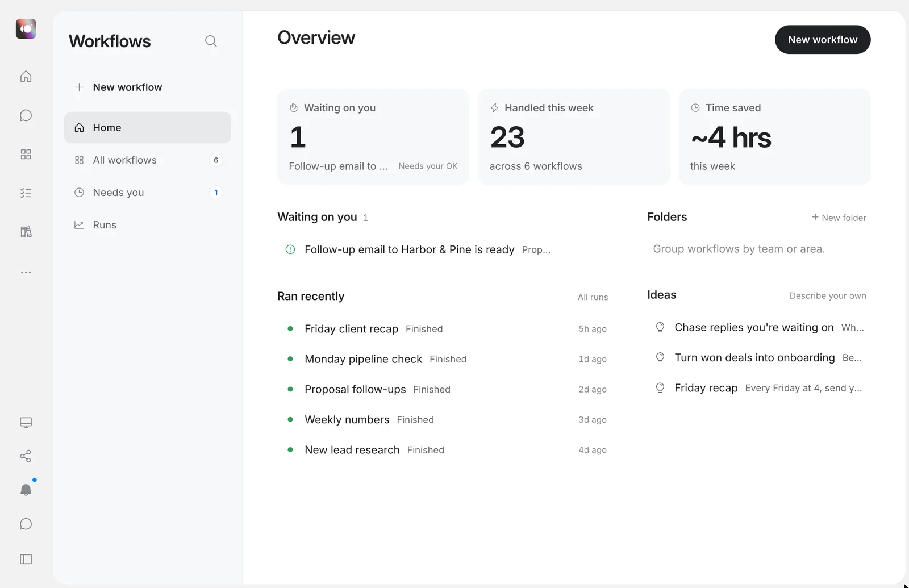The height and width of the screenshot is (588, 909).
Task: Select the Turn won deals into onboarding idea
Action: pyautogui.click(x=759, y=358)
